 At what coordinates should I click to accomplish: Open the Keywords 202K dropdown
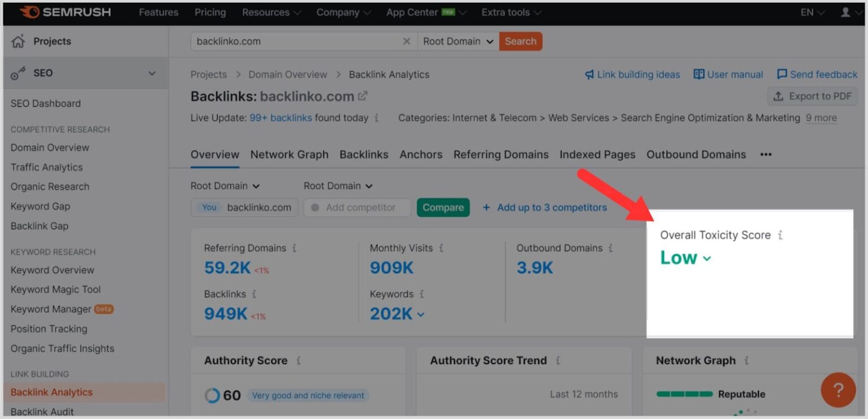(420, 314)
